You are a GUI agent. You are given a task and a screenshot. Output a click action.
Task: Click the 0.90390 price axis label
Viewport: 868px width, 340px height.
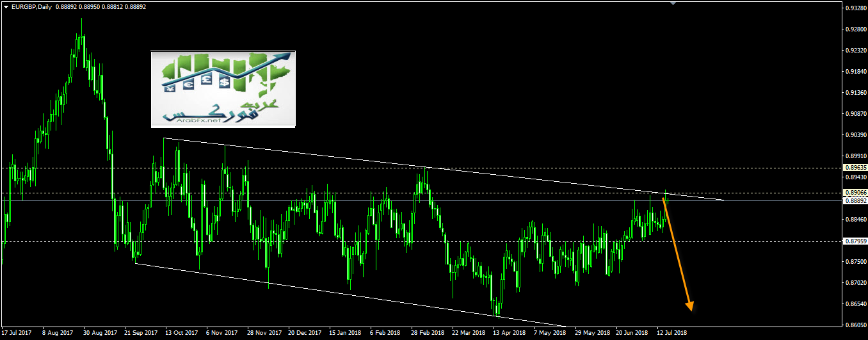856,134
